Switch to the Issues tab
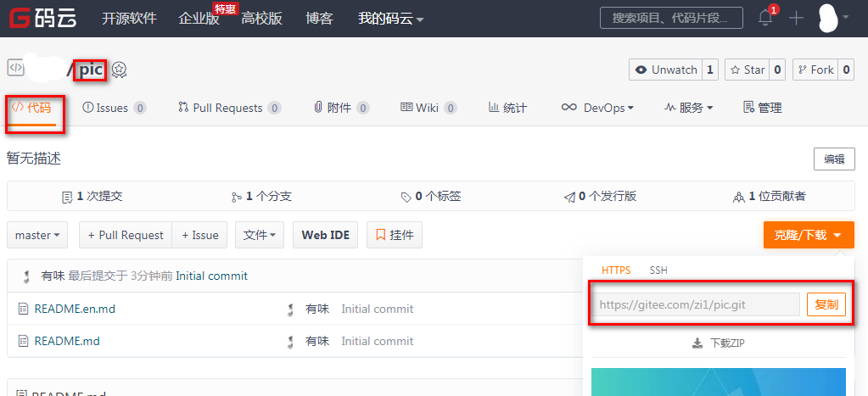Image resolution: width=868 pixels, height=396 pixels. (x=114, y=108)
